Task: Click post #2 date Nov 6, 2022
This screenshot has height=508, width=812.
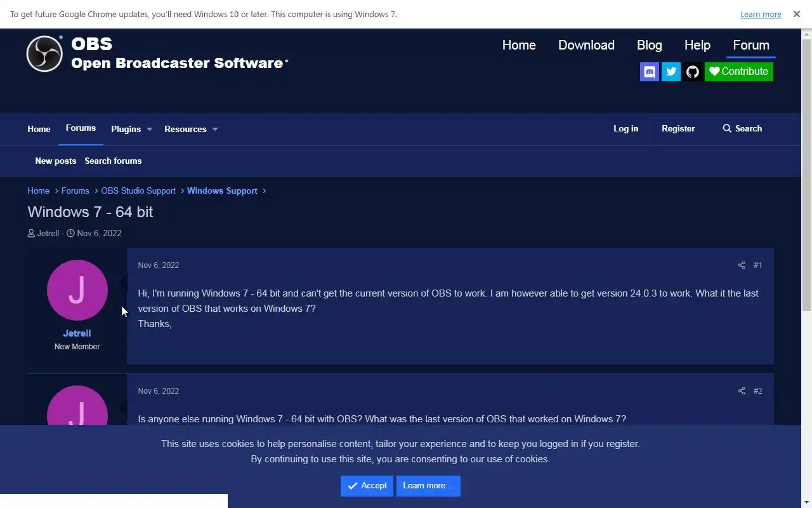Action: coord(159,391)
